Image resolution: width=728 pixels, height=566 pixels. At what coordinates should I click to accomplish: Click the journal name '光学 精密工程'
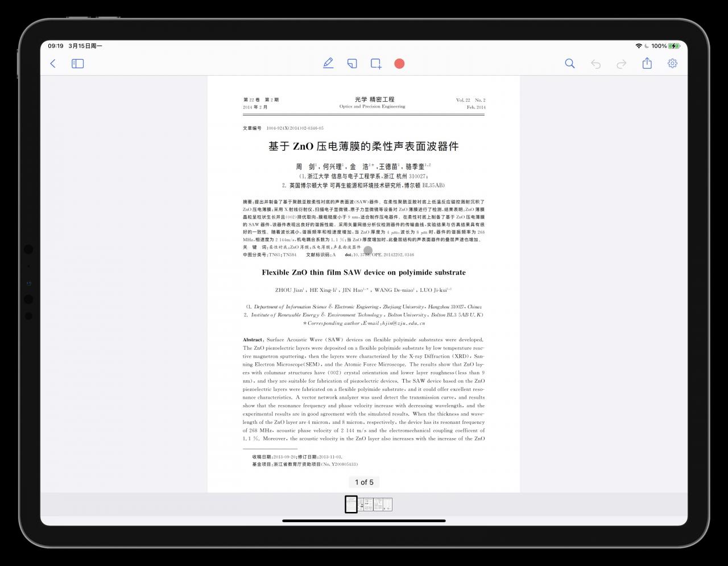tap(374, 100)
